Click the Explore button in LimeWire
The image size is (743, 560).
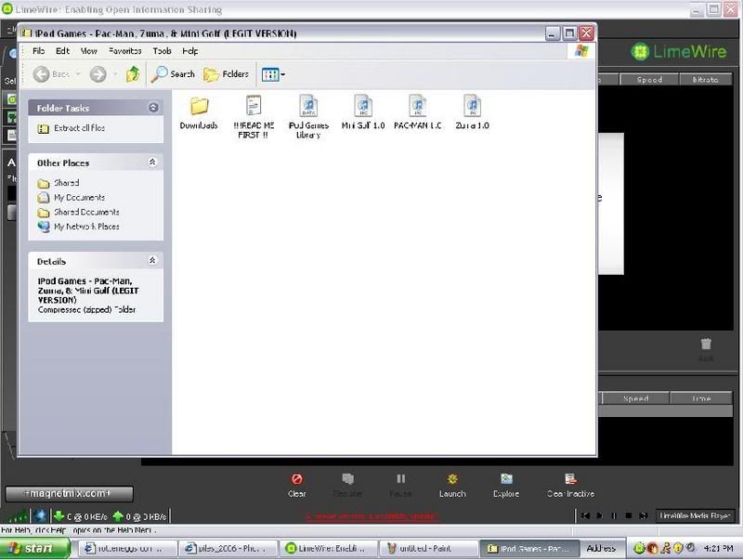[x=506, y=485]
